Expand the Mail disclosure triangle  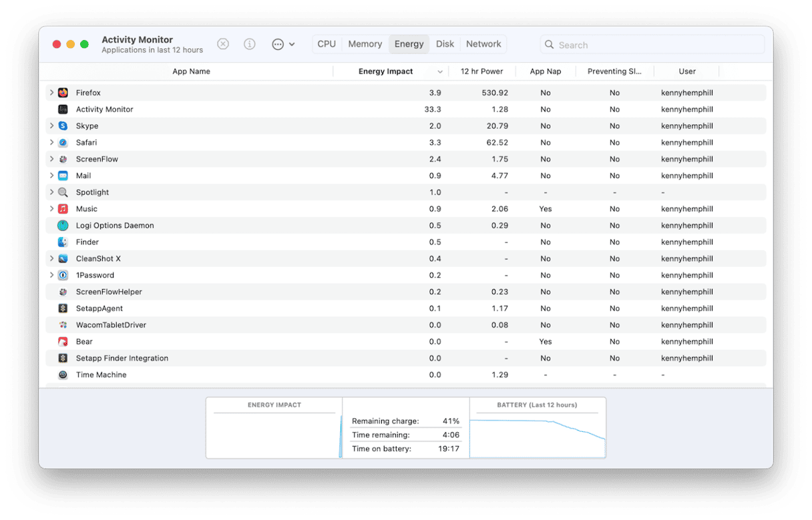click(51, 176)
